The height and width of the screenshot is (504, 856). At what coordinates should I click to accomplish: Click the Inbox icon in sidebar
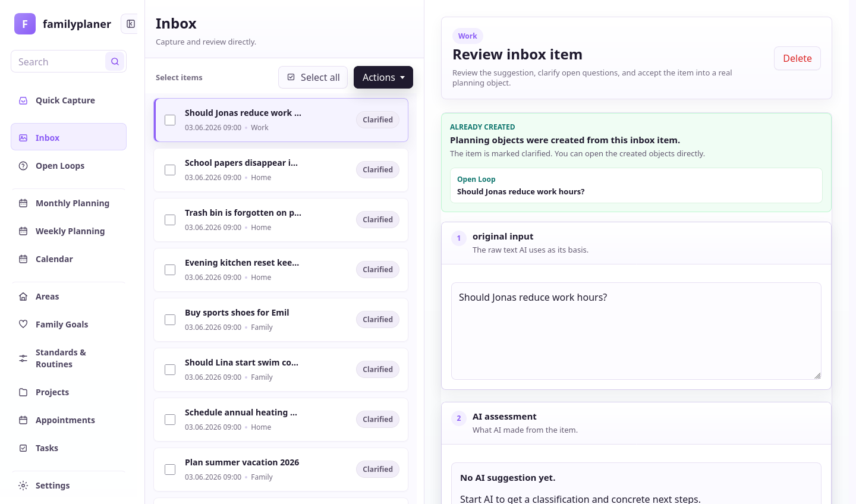23,138
